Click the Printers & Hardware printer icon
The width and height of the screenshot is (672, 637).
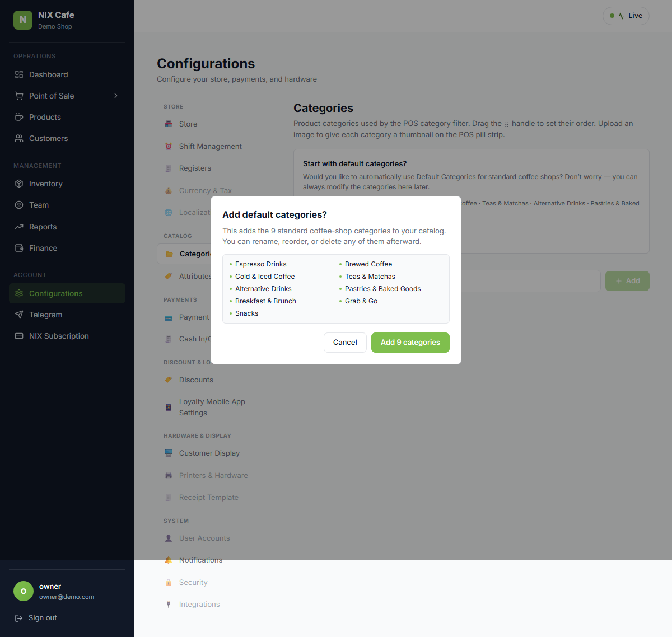[x=169, y=475]
